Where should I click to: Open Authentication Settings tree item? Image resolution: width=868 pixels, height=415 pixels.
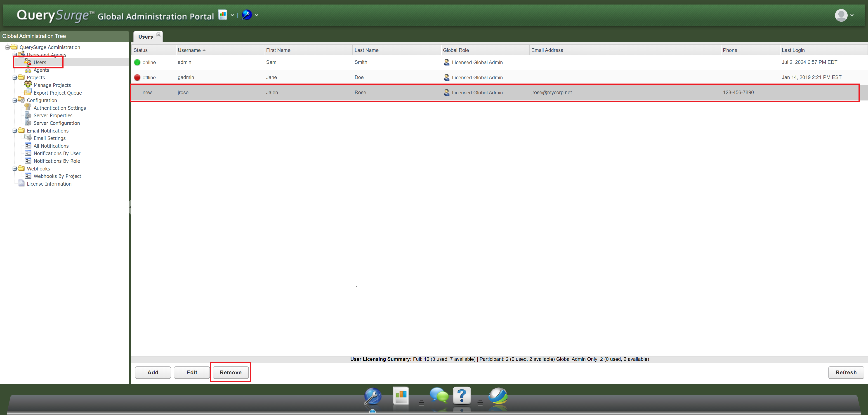click(x=60, y=108)
